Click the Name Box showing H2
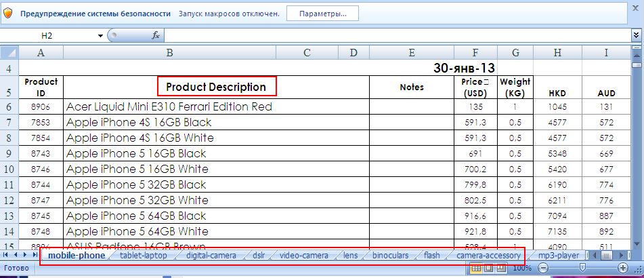Screen dimensions: 644x278 click(x=47, y=36)
